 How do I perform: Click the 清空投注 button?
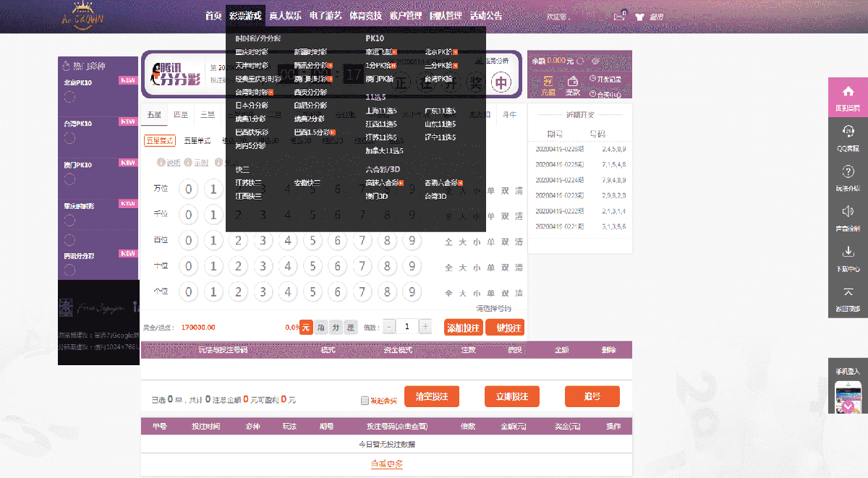(x=431, y=396)
